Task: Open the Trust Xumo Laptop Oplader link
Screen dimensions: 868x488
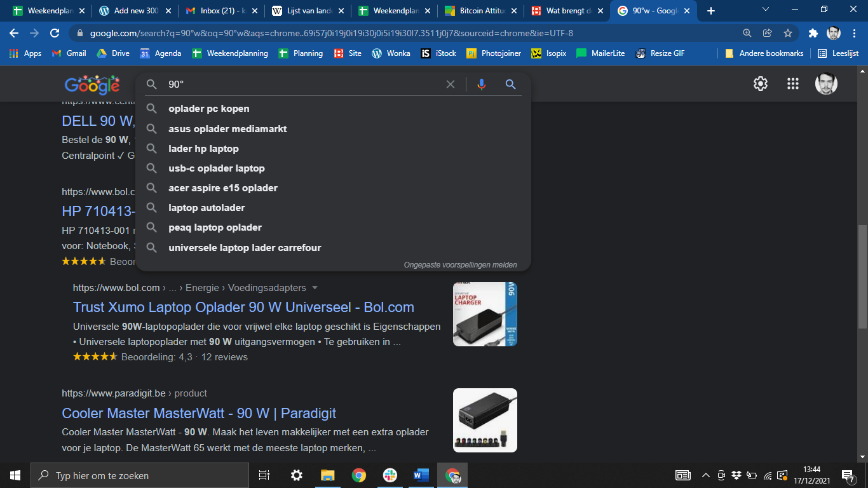Action: pyautogui.click(x=243, y=308)
